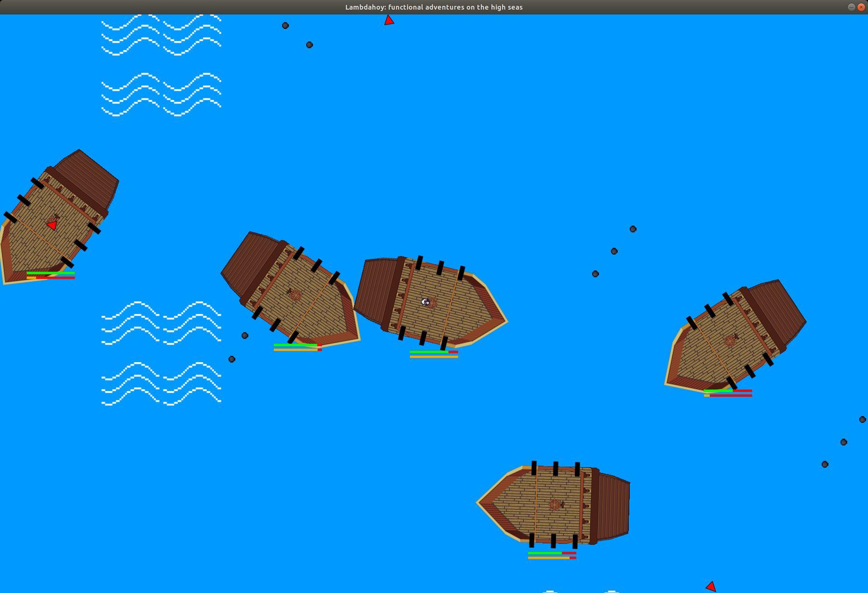868x593 pixels.
Task: Click the red triangle marker at the top edge
Action: click(x=389, y=20)
